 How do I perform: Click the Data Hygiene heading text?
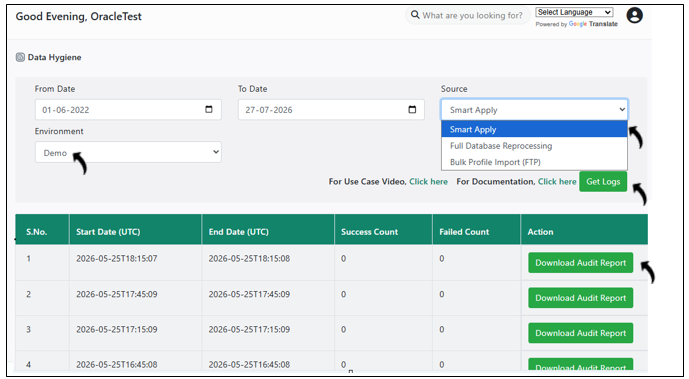coord(54,57)
